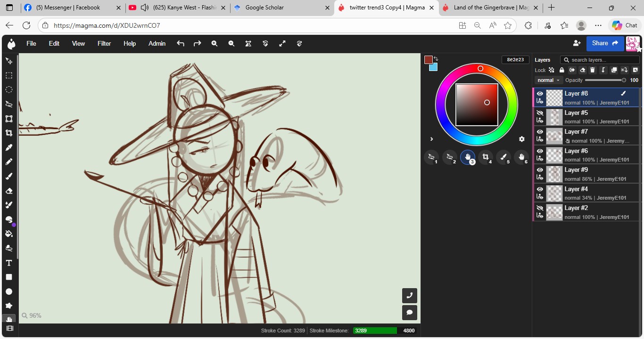This screenshot has width=644, height=339.
Task: Toggle visibility of Layer #4
Action: (540, 189)
